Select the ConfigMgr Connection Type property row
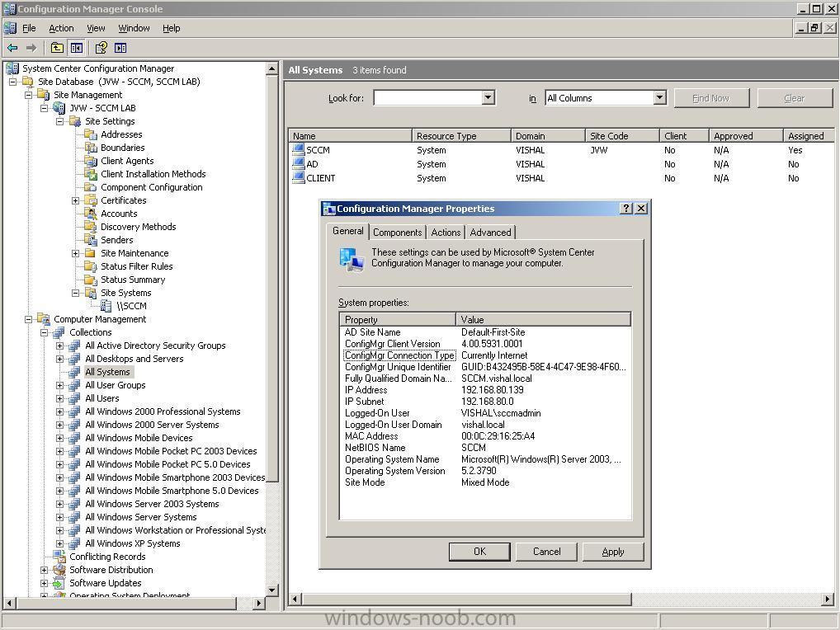The image size is (840, 630). 485,355
